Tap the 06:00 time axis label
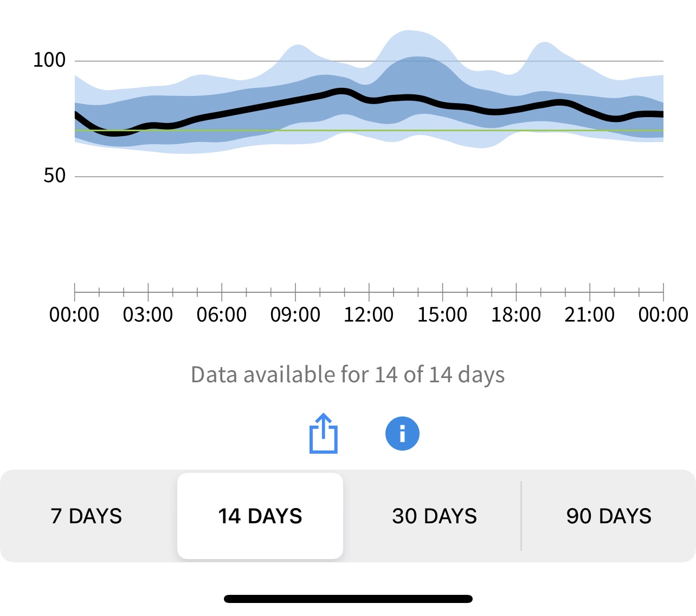696x616 pixels. [222, 315]
